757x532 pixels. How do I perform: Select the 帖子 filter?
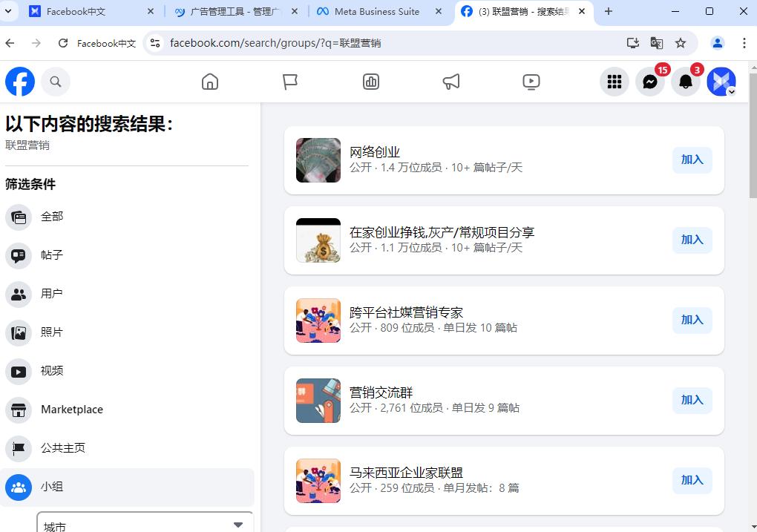127,255
